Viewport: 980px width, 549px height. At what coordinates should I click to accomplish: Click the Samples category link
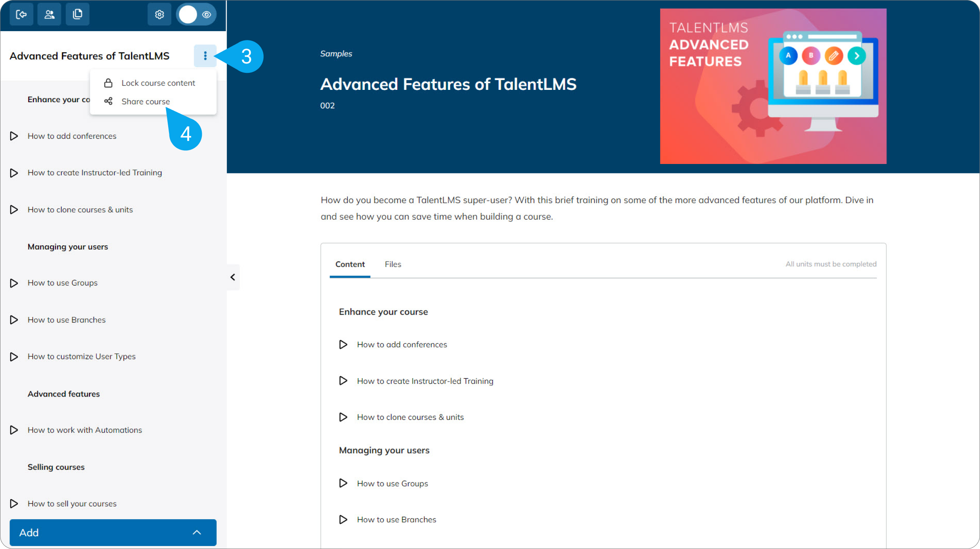[x=336, y=54]
